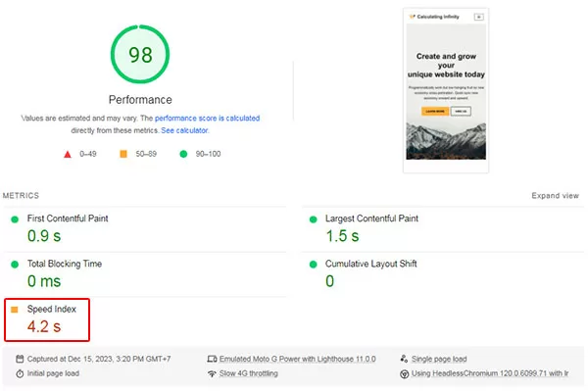Open the See calculator link

pos(184,130)
